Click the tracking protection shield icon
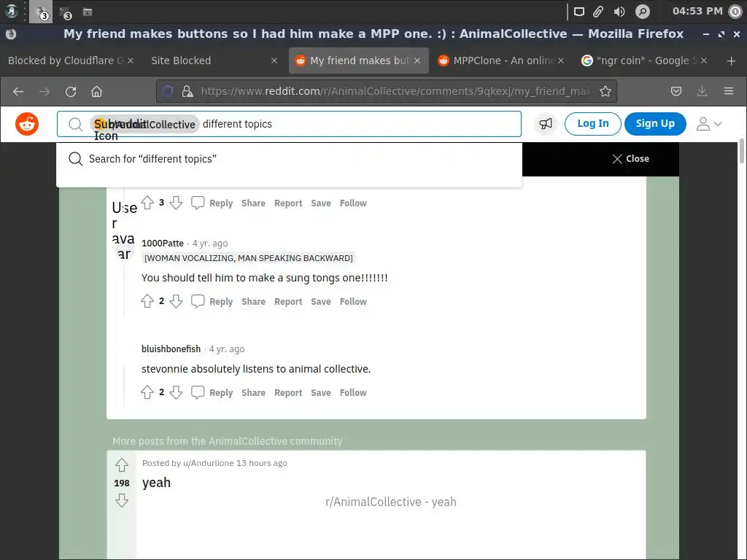The height and width of the screenshot is (560, 747). [168, 91]
